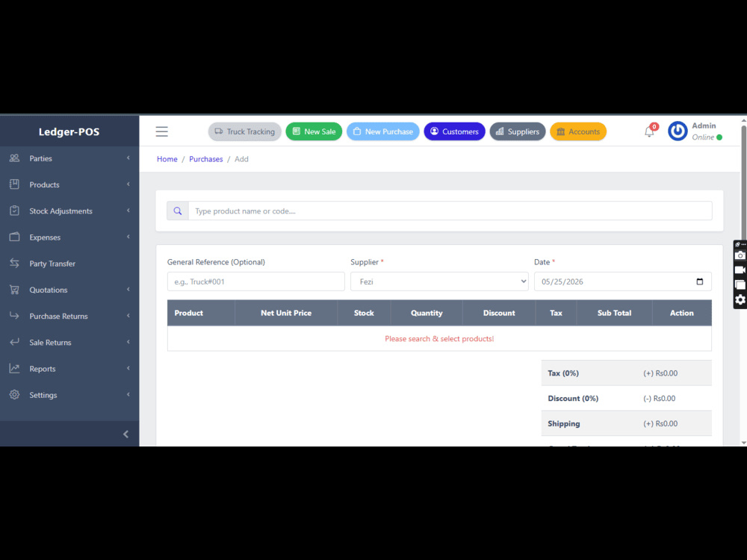The height and width of the screenshot is (560, 747).
Task: Expand the Sale Returns submenu chevron
Action: point(128,341)
